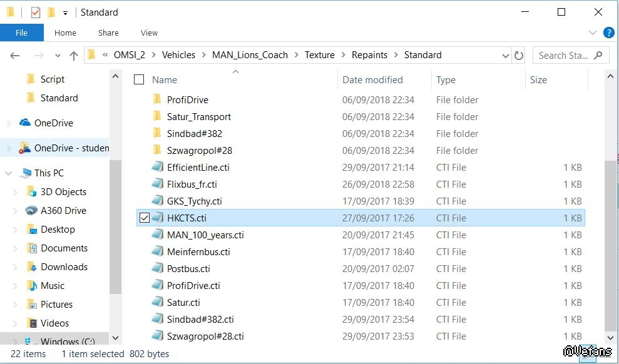Click the navigation pane scrollbar thumb
The height and width of the screenshot is (364, 619).
coord(115,227)
